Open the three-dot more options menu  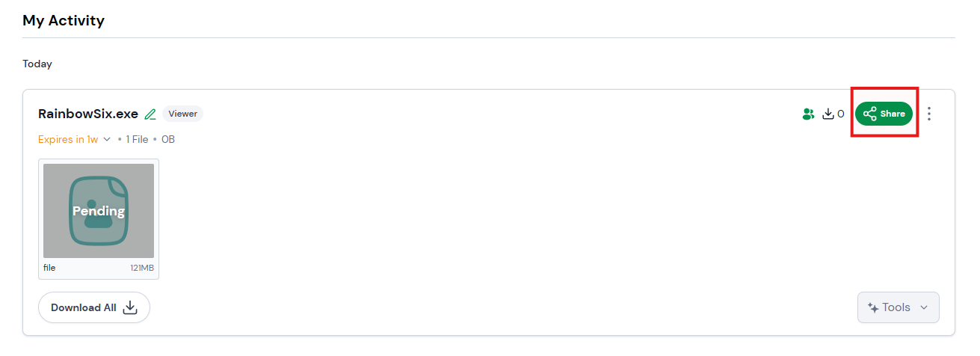pos(929,114)
